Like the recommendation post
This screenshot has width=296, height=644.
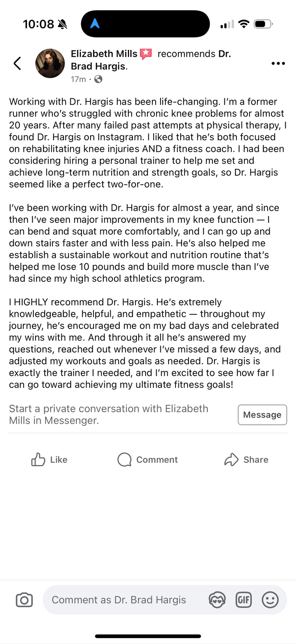(x=49, y=459)
